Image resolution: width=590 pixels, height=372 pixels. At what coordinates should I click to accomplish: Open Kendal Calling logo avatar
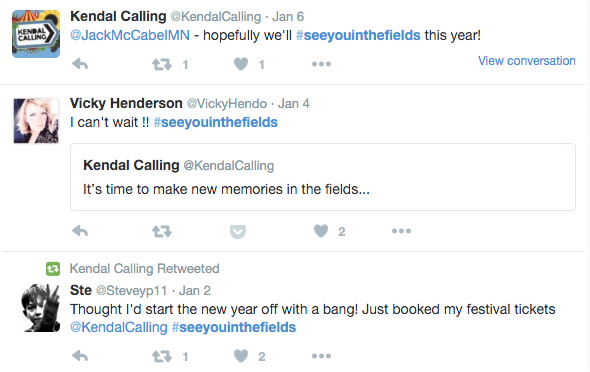click(36, 33)
